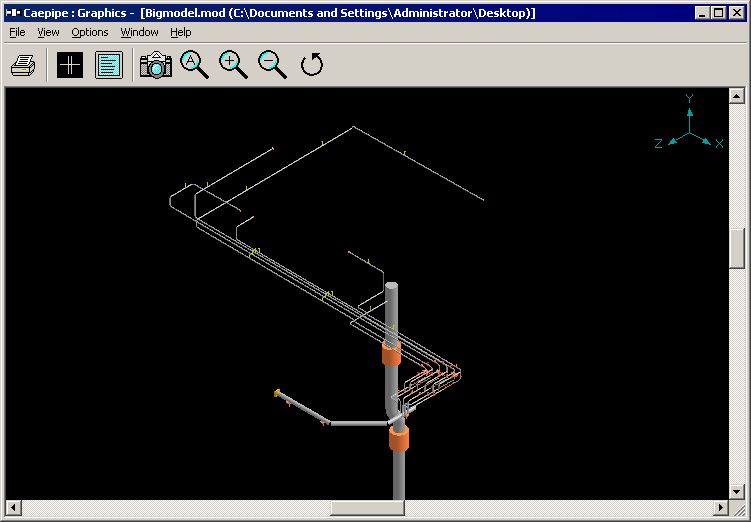751x522 pixels.
Task: Open the Help menu
Action: tap(181, 33)
